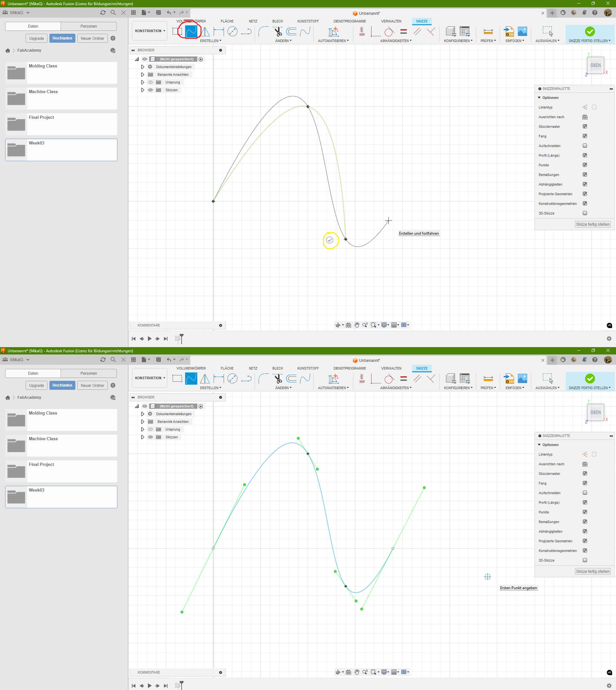Image resolution: width=616 pixels, height=690 pixels.
Task: Apply the equal constraint icon in the upper Fusion window
Action: 403,31
